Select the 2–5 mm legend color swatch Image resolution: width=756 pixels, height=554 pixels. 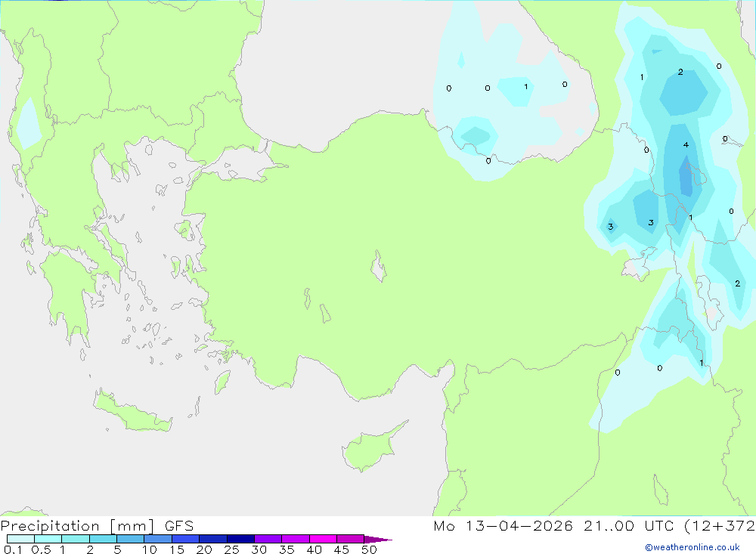pos(103,539)
